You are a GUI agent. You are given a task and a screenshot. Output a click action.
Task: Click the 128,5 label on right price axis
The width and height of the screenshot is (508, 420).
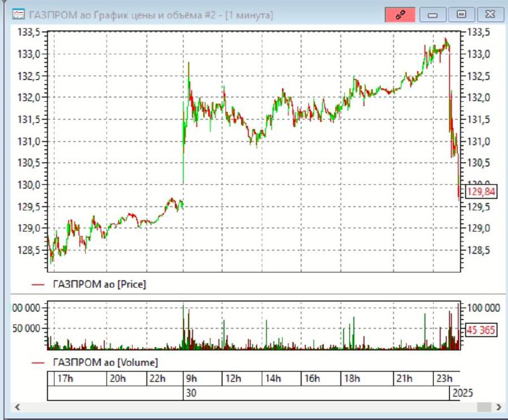click(x=478, y=250)
